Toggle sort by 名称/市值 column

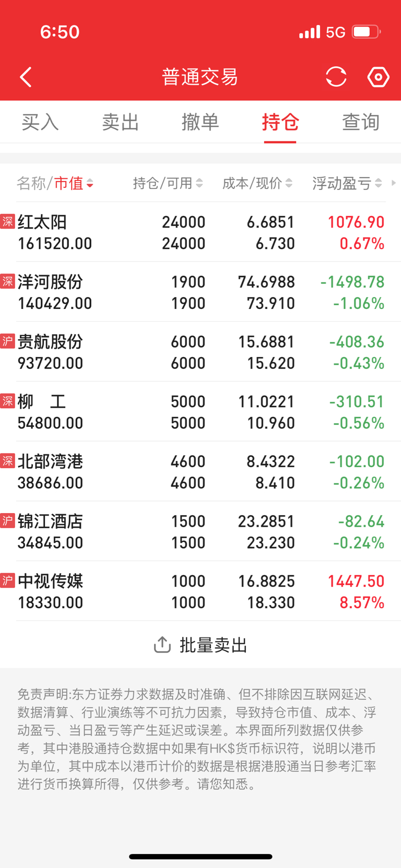pyautogui.click(x=55, y=183)
